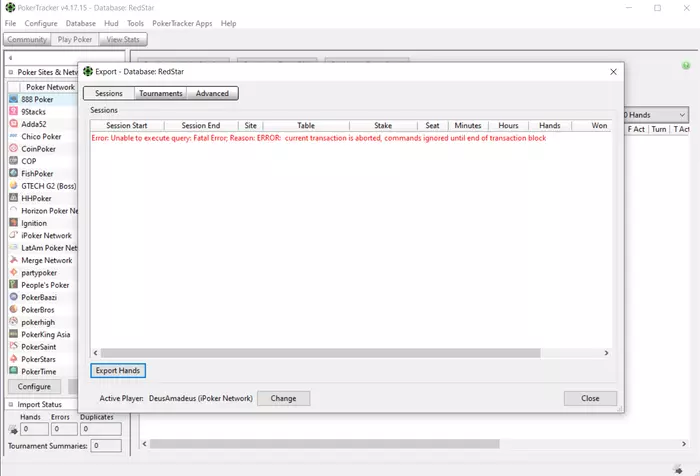Select the Sessions tab in Export dialog
The image size is (700, 476).
click(108, 93)
